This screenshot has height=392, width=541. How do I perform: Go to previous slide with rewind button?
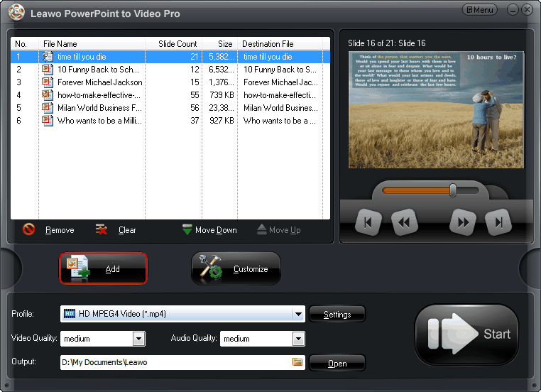[404, 222]
